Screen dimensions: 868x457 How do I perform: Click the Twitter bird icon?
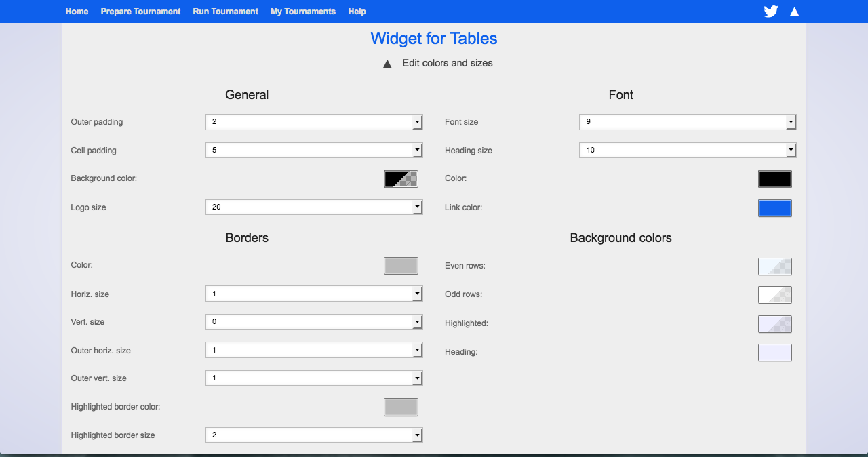(x=770, y=12)
